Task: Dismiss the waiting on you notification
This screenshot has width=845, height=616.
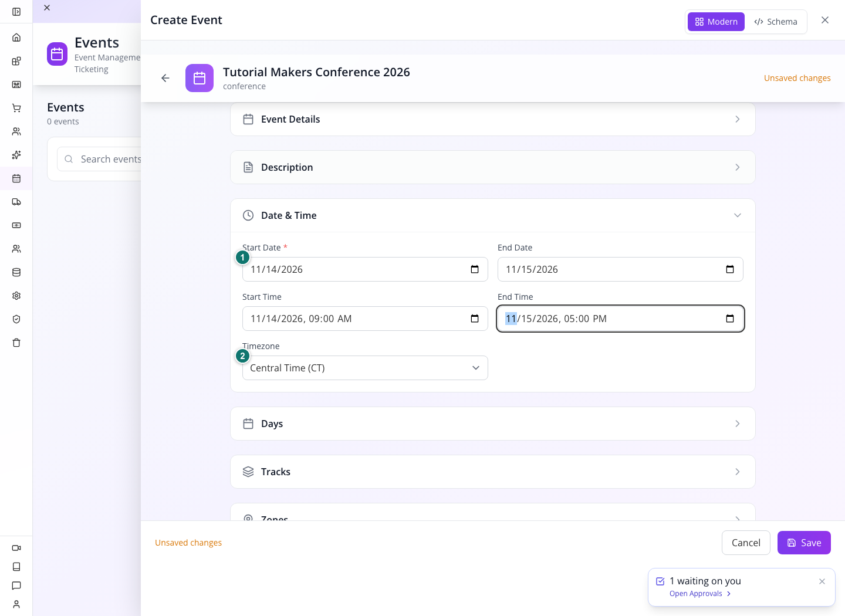Action: [x=822, y=581]
